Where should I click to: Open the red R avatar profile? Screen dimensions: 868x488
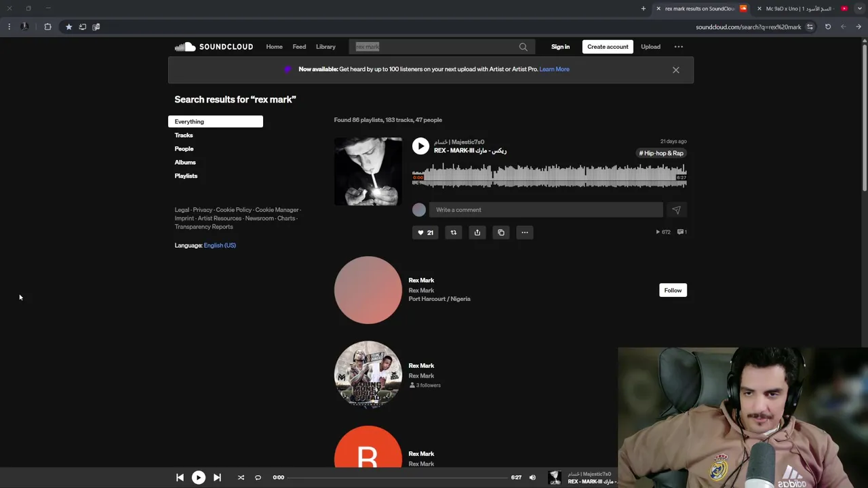pyautogui.click(x=368, y=447)
